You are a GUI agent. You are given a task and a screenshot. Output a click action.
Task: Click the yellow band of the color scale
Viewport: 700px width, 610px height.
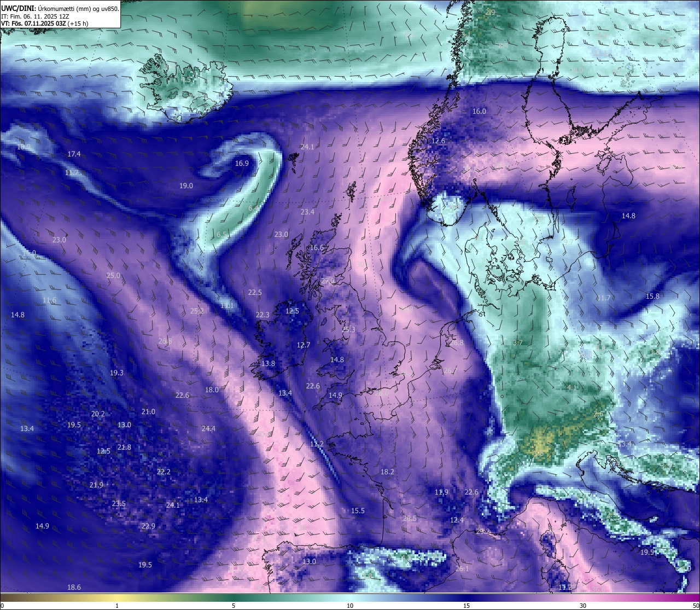click(117, 597)
